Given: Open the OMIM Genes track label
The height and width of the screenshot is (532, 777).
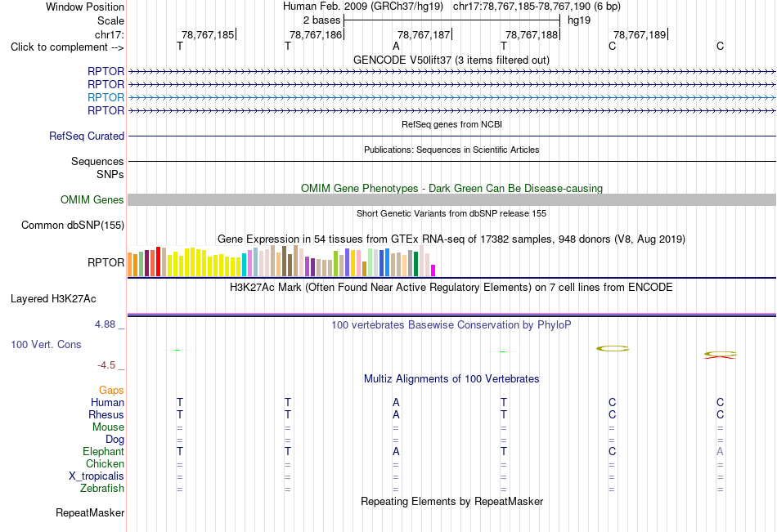Looking at the screenshot, I should tap(92, 199).
